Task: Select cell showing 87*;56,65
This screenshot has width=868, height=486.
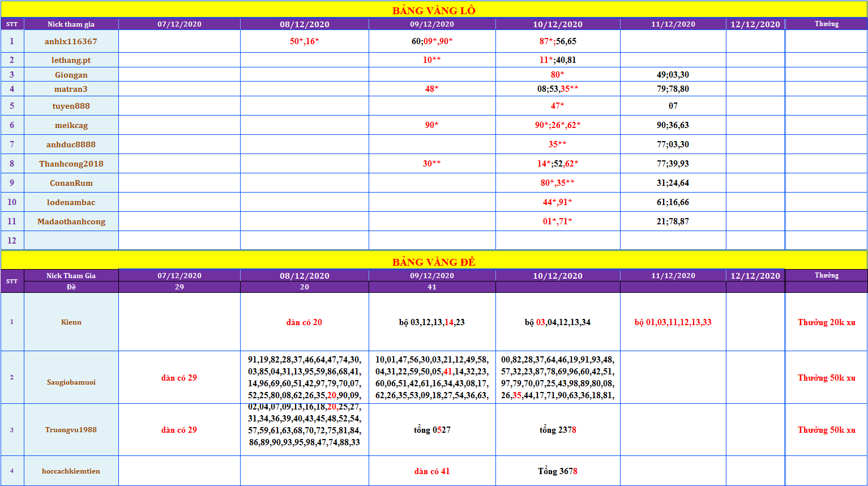Action: tap(558, 41)
